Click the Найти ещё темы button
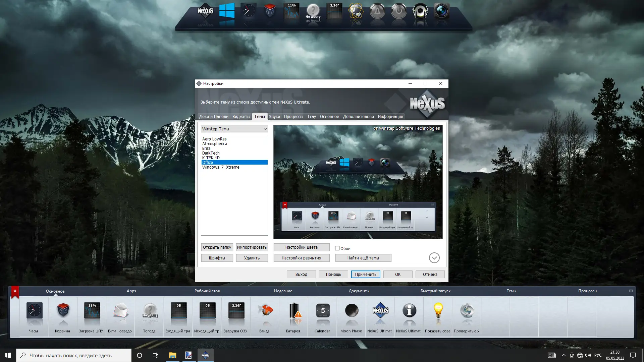Screen dimensions: 644x362 tap(363, 258)
